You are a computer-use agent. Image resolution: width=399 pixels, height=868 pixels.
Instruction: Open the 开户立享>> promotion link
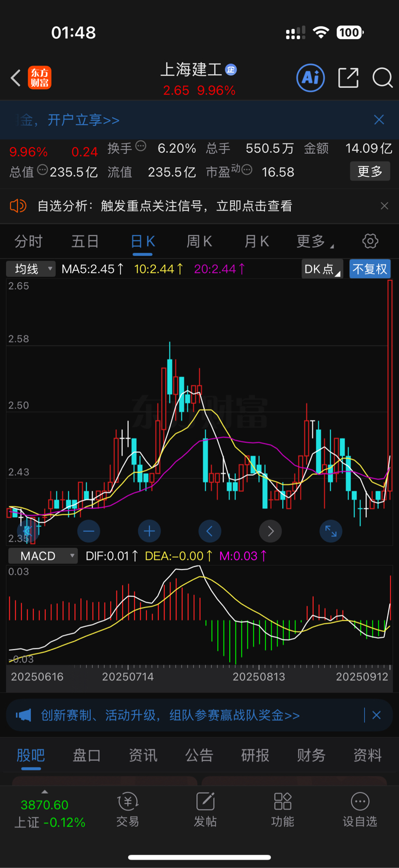tap(84, 120)
